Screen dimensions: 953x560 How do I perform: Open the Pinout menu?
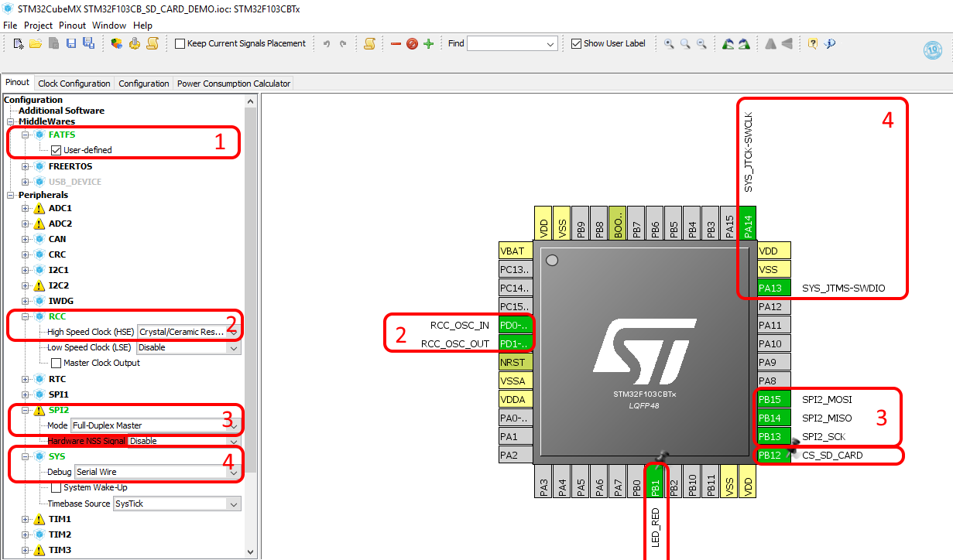point(71,25)
